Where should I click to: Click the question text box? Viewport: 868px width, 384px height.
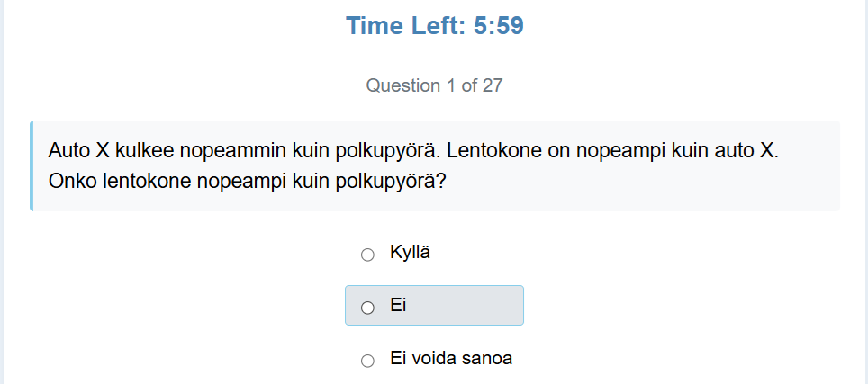click(434, 166)
